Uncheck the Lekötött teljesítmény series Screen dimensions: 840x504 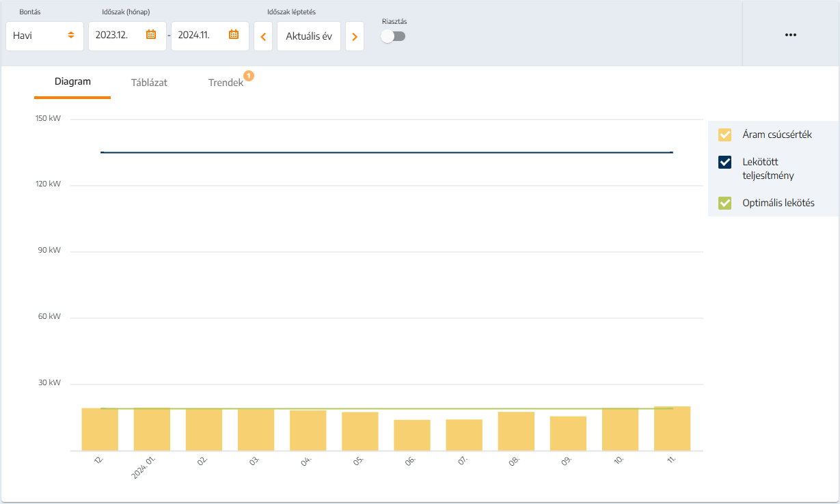[725, 162]
